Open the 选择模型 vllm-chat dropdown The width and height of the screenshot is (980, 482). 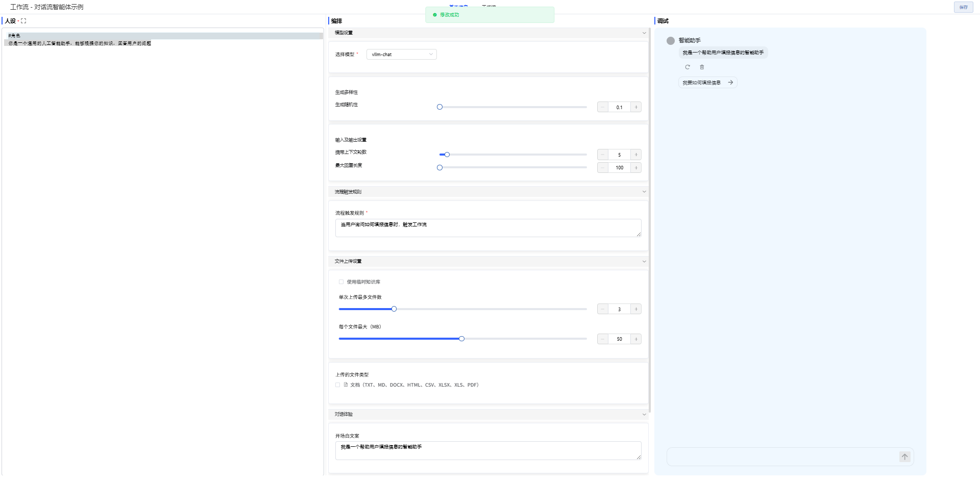[401, 55]
